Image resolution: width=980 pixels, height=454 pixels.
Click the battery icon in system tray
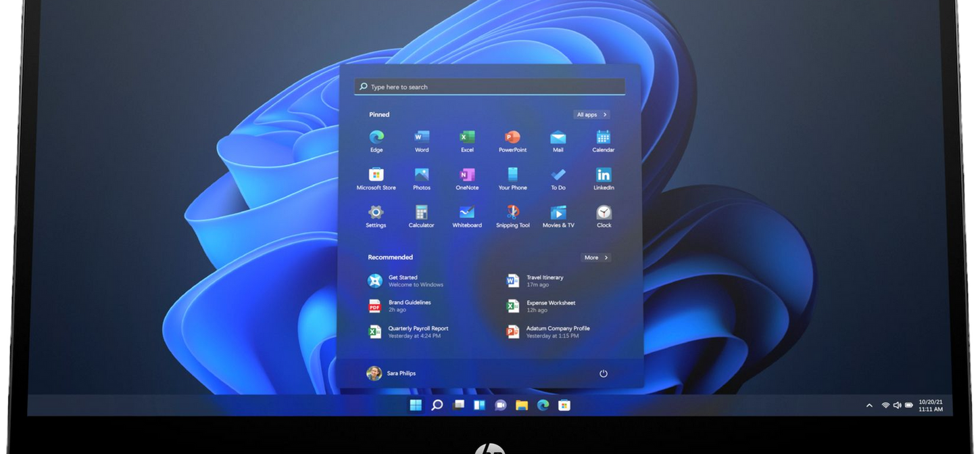tap(909, 405)
